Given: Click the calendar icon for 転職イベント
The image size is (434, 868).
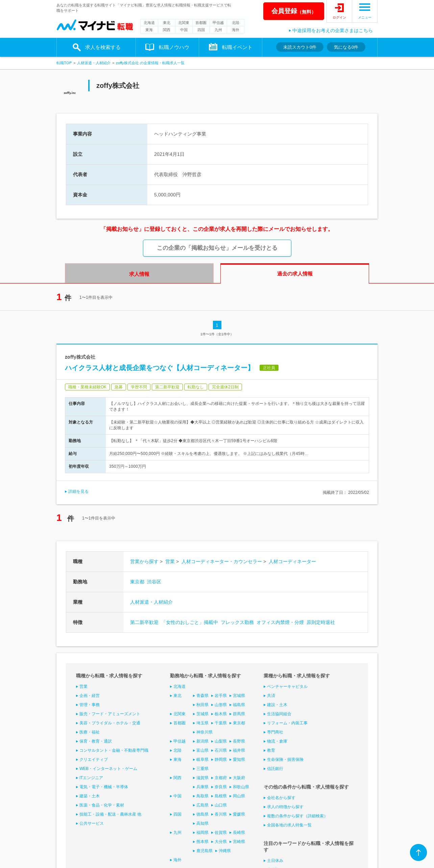Looking at the screenshot, I should [213, 47].
